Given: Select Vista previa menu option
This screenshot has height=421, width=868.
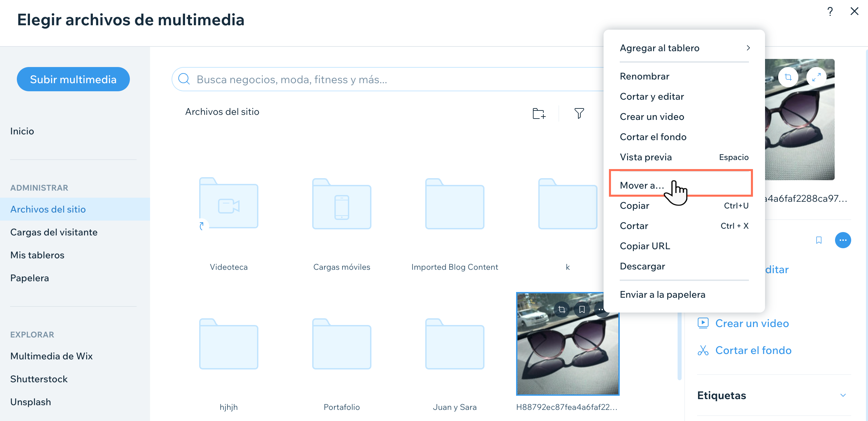Looking at the screenshot, I should pos(684,157).
